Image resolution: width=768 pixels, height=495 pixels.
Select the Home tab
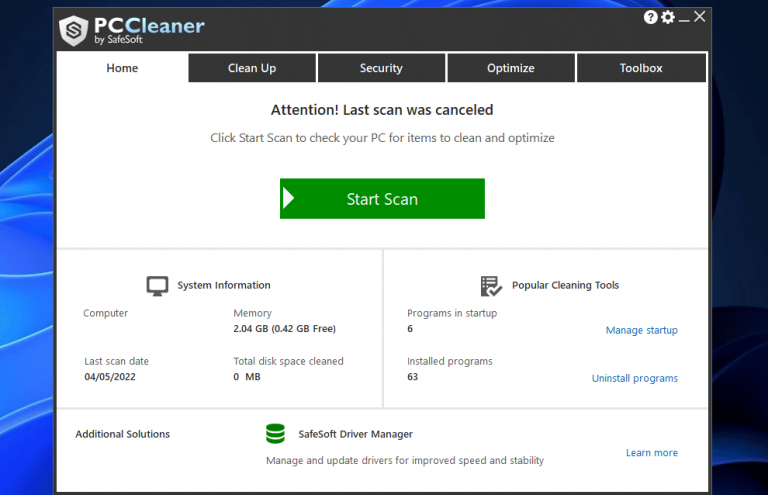pyautogui.click(x=122, y=68)
